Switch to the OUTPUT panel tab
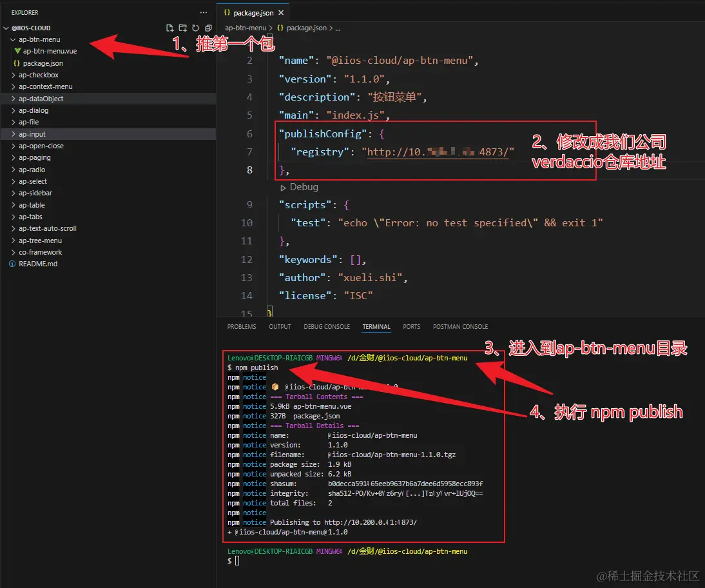Image resolution: width=705 pixels, height=588 pixels. [280, 327]
